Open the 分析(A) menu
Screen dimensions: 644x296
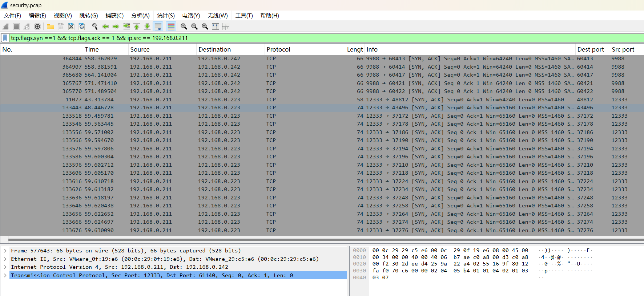(140, 16)
